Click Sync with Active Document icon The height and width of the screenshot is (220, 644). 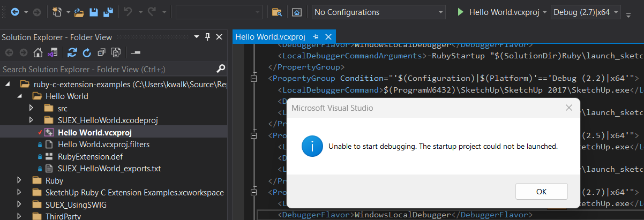[x=72, y=52]
